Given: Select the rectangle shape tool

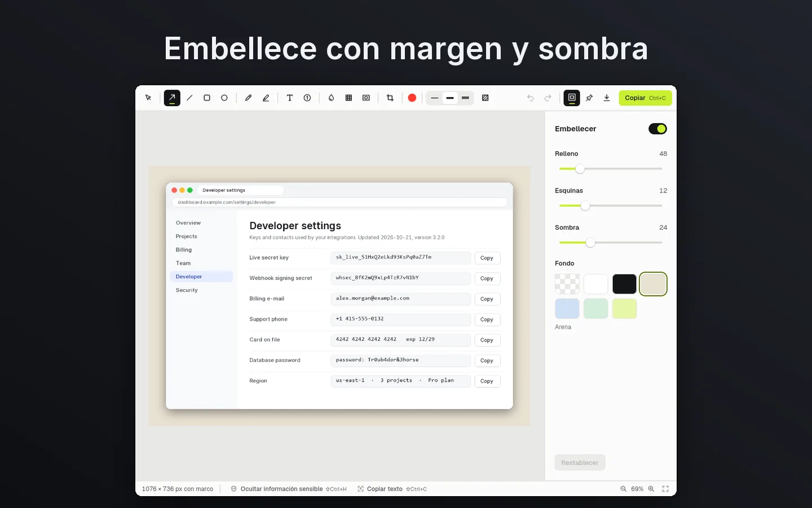Looking at the screenshot, I should point(207,98).
